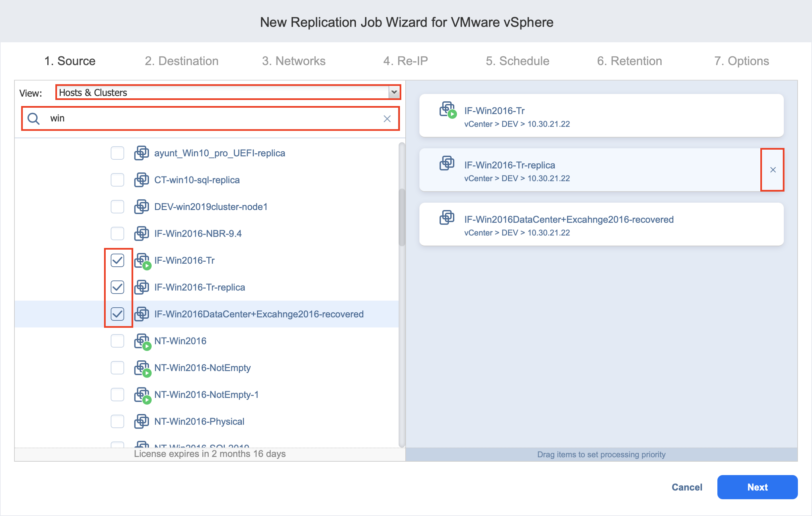Click the VM icon beside NT-Win2016-Physical
This screenshot has width=812, height=516.
click(142, 421)
